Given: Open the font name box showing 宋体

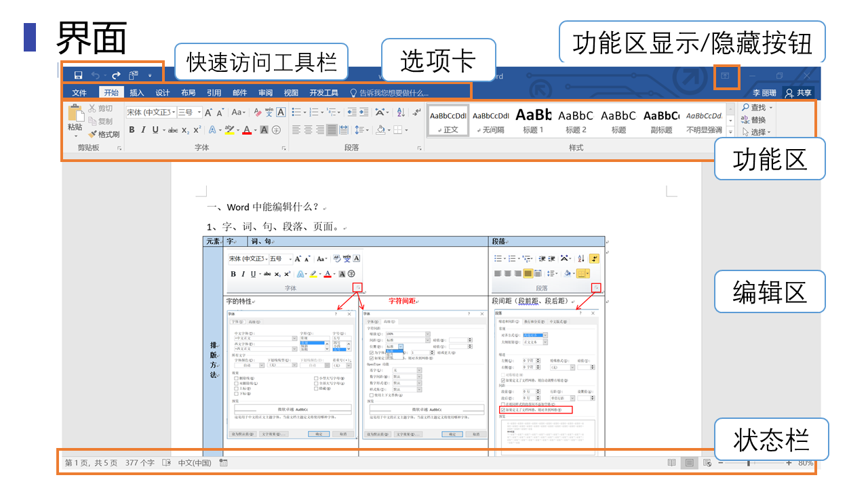Looking at the screenshot, I should 151,113.
